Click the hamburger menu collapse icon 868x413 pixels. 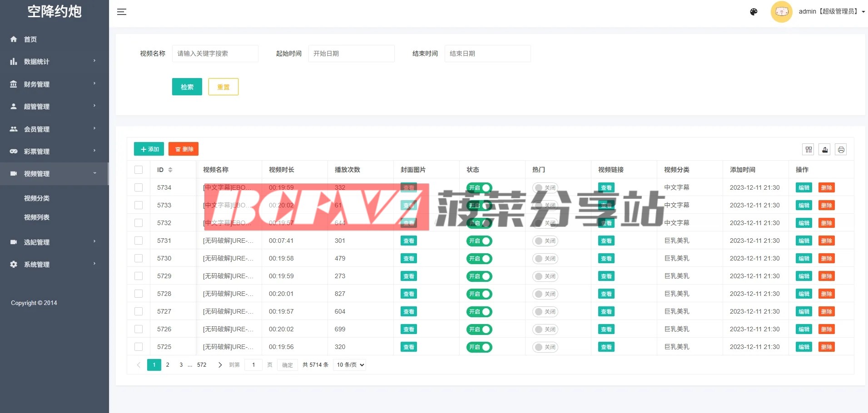122,12
